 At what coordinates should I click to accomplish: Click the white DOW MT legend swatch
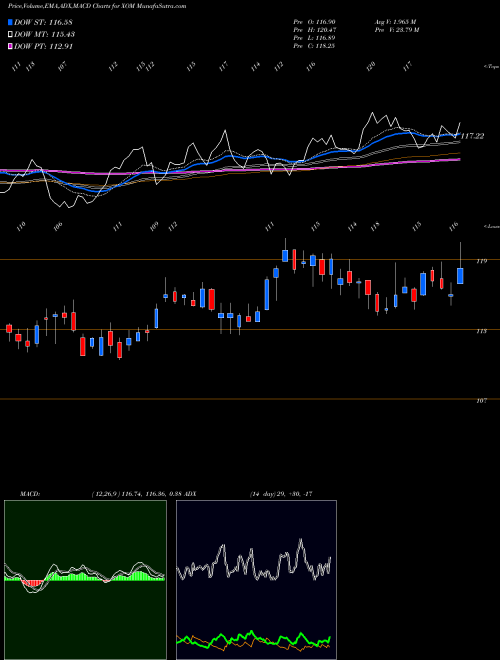pyautogui.click(x=11, y=35)
